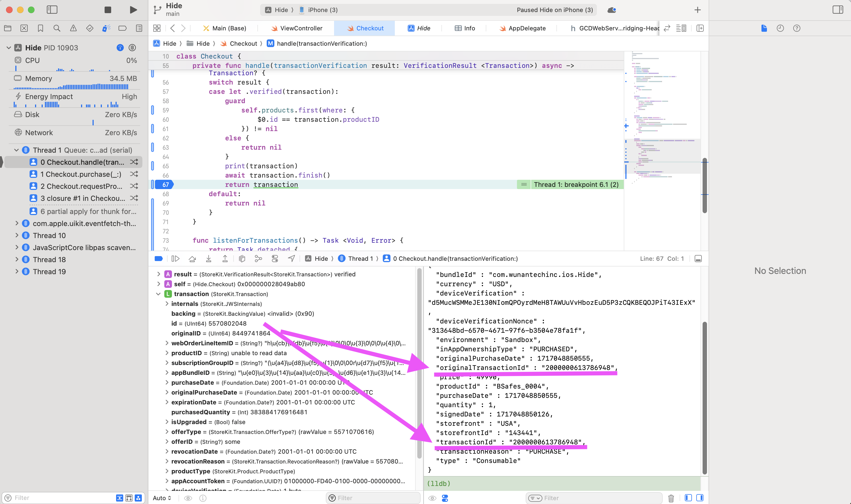Open the test navigator diamond icon

(x=90, y=28)
